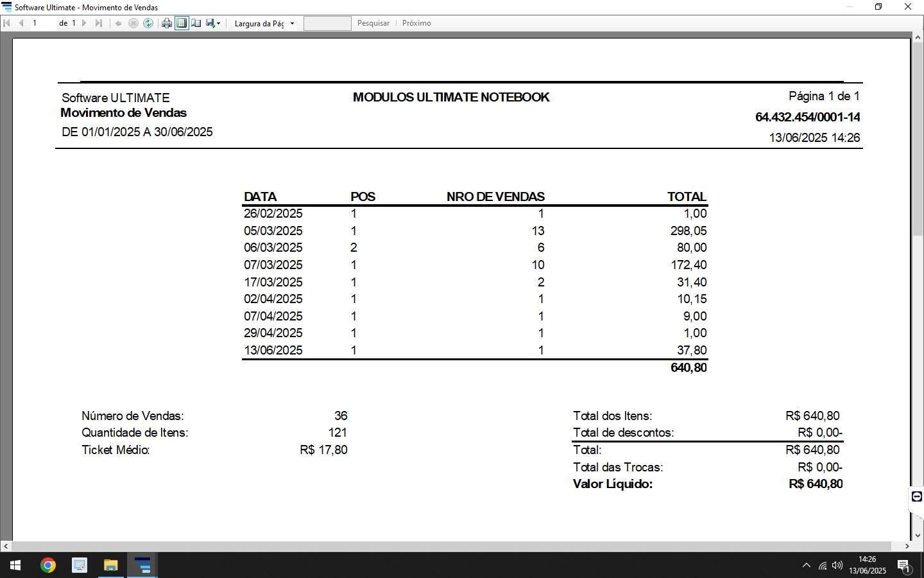Select the 06/03/2025 date cell
The width and height of the screenshot is (924, 578).
(x=273, y=248)
